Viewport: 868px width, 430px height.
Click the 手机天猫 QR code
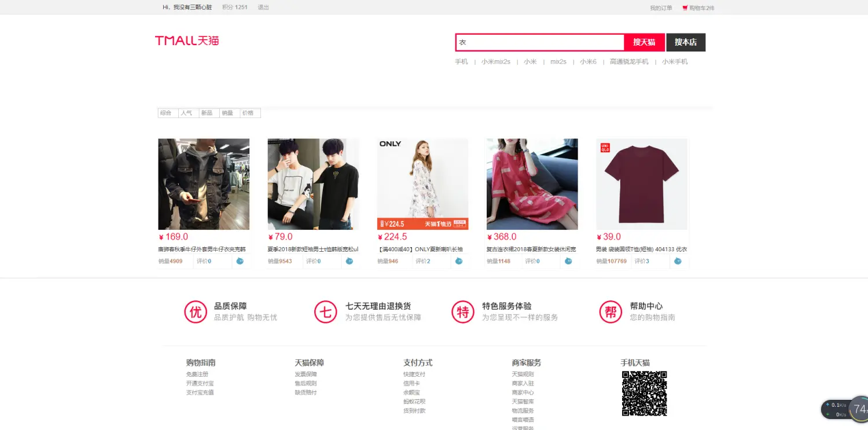645,394
